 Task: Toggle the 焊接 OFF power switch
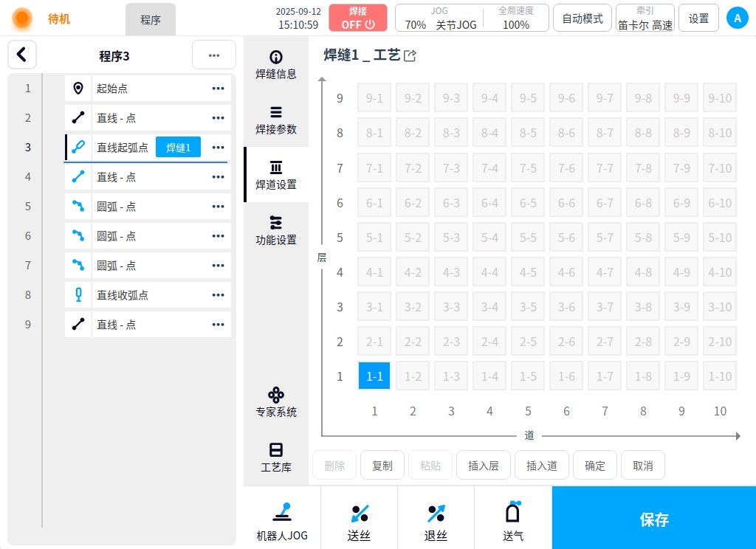click(x=358, y=18)
